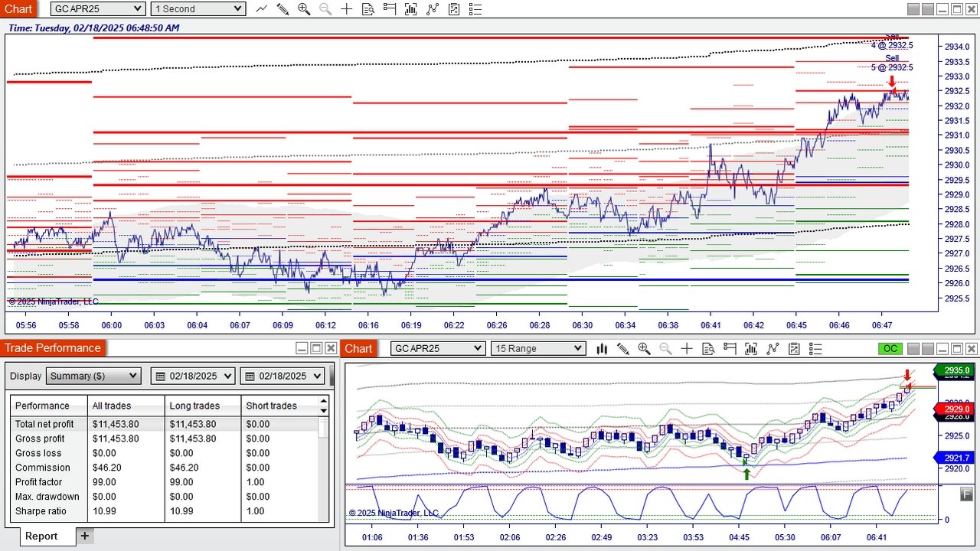Image resolution: width=980 pixels, height=551 pixels.
Task: Click the Profit factor row label
Action: [x=39, y=482]
